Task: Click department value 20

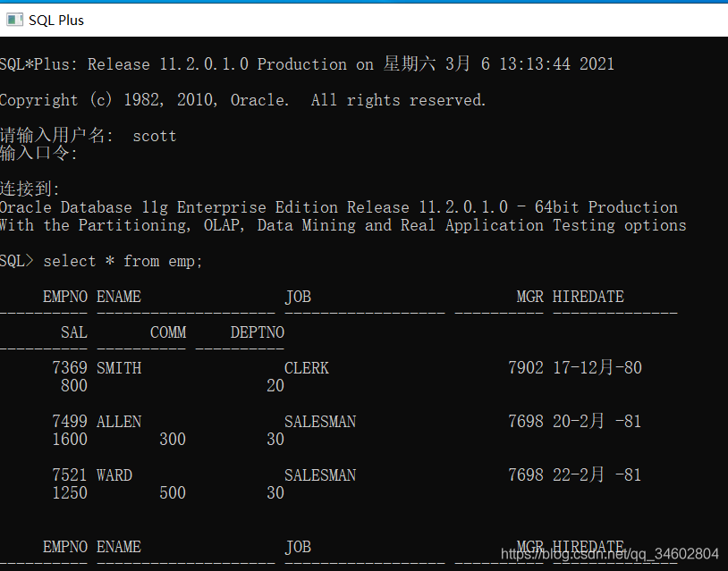Action: click(x=275, y=385)
